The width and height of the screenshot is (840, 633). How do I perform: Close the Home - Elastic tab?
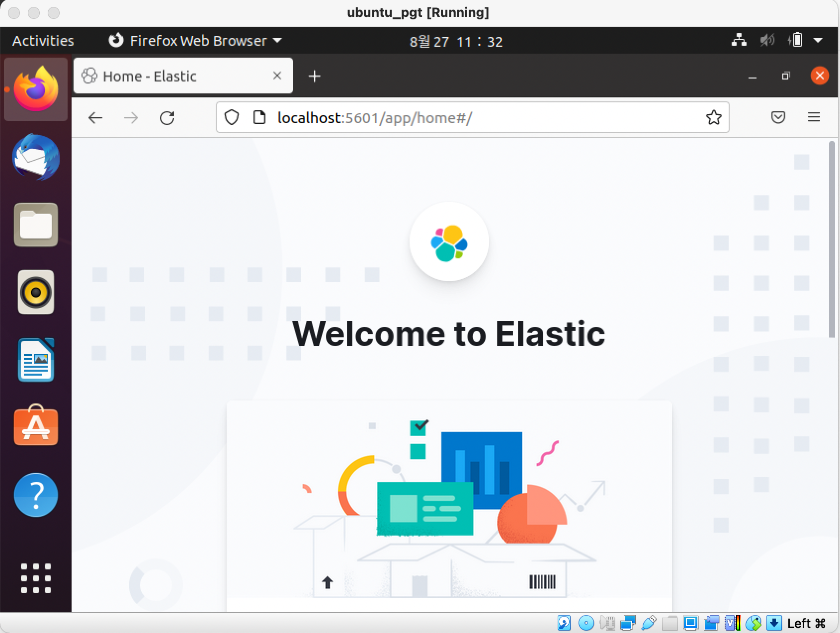[277, 76]
